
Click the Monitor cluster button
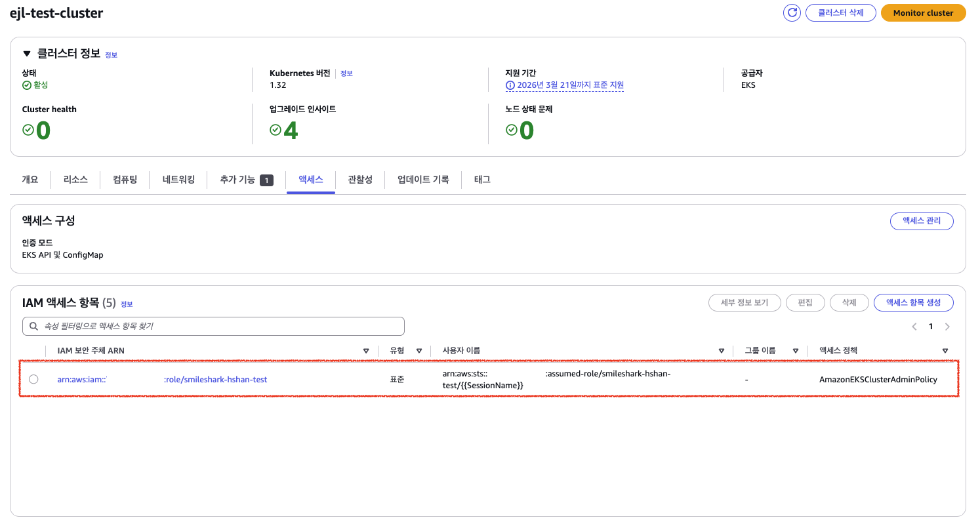tap(923, 13)
